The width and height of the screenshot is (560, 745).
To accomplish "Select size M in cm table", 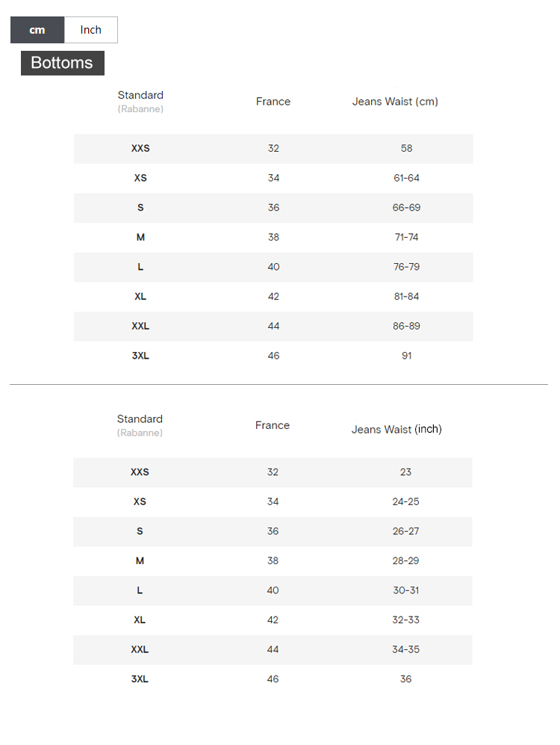I will pyautogui.click(x=140, y=238).
